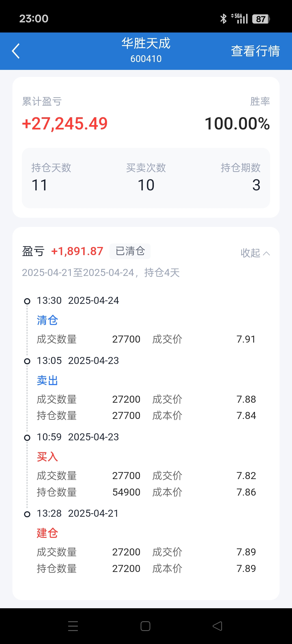Tap the Android recent apps menu icon
Image resolution: width=292 pixels, height=644 pixels.
coord(73,626)
